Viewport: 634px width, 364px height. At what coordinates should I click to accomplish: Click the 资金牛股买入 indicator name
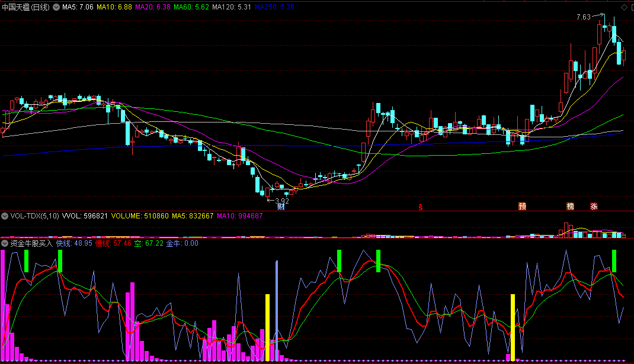[31, 243]
